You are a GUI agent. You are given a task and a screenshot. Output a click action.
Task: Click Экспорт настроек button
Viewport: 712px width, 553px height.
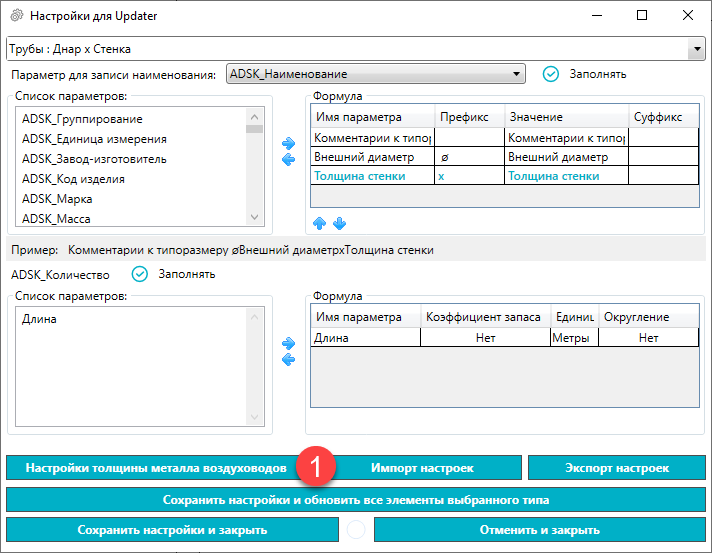point(617,468)
